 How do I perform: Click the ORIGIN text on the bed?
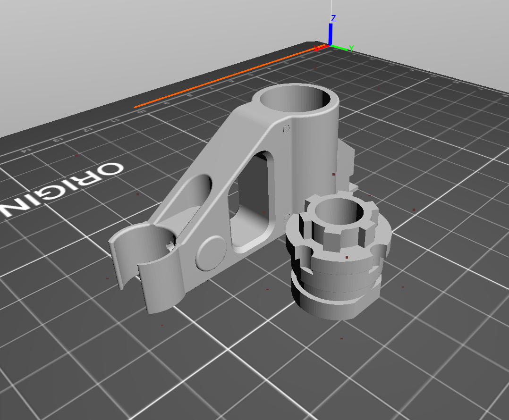[x=62, y=190]
